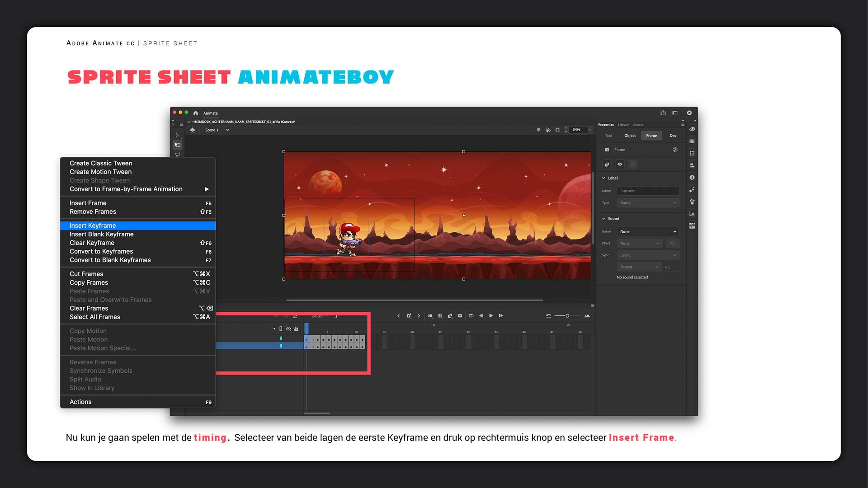Click the Label Name input field

(648, 191)
